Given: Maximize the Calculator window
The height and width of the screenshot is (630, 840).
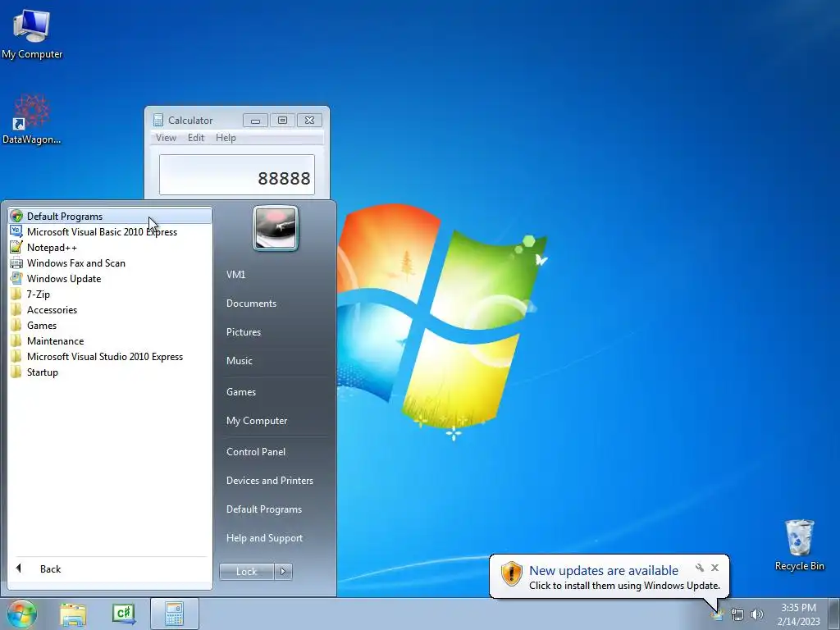Looking at the screenshot, I should pos(282,121).
